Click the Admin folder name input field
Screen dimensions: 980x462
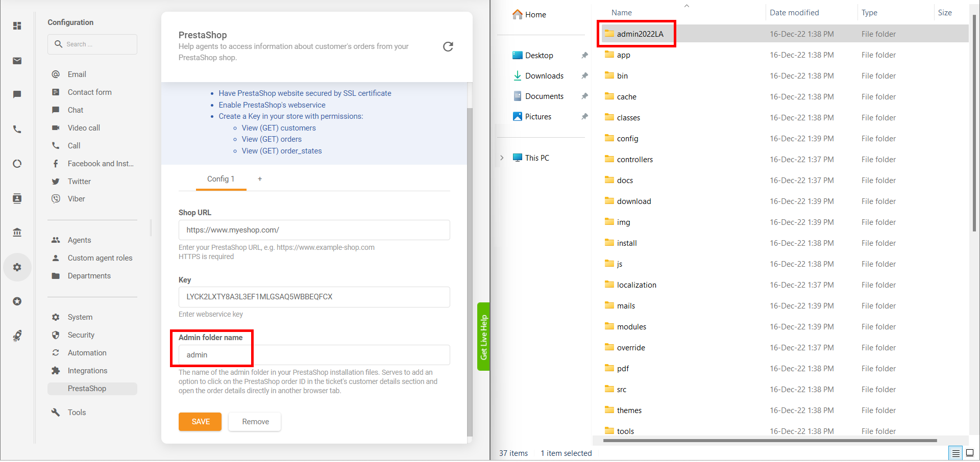point(314,355)
